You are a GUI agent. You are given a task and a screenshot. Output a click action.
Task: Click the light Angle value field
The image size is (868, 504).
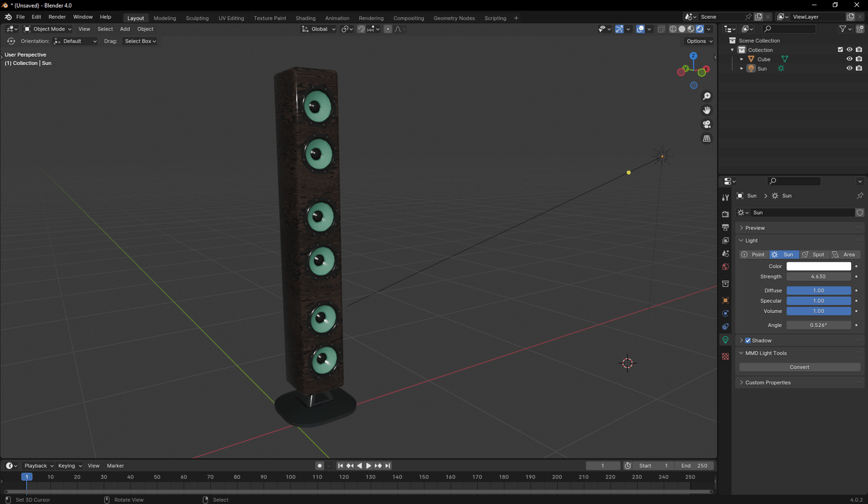click(819, 325)
